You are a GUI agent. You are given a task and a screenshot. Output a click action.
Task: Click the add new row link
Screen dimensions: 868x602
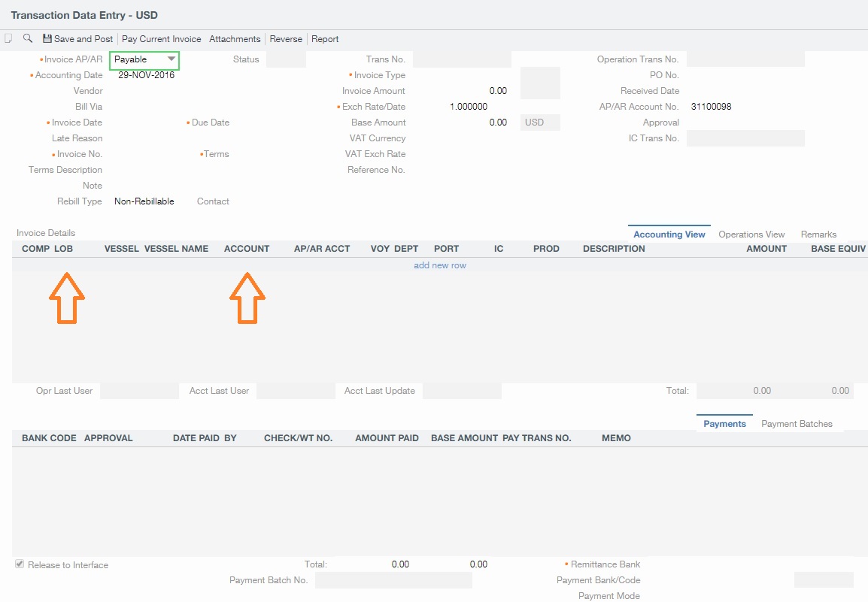(440, 265)
